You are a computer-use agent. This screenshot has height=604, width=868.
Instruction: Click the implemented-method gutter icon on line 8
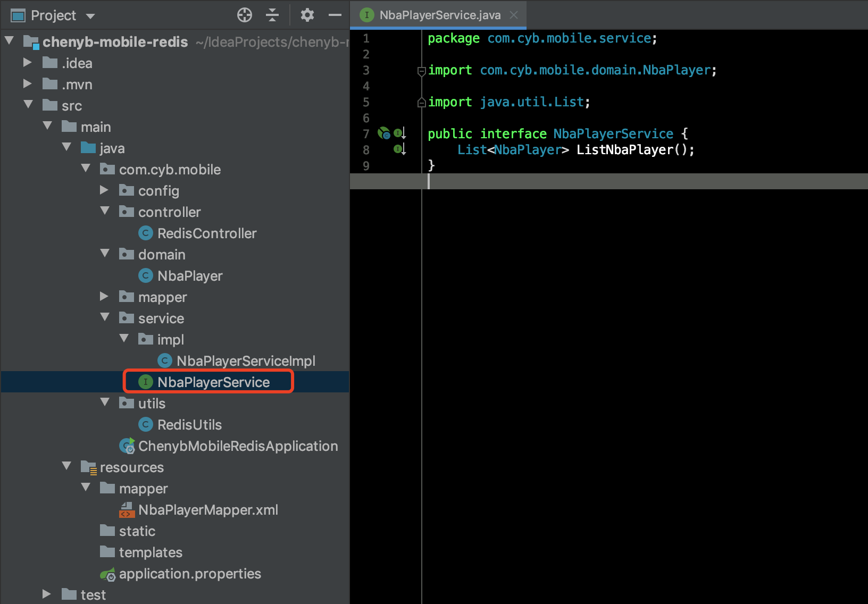(399, 149)
